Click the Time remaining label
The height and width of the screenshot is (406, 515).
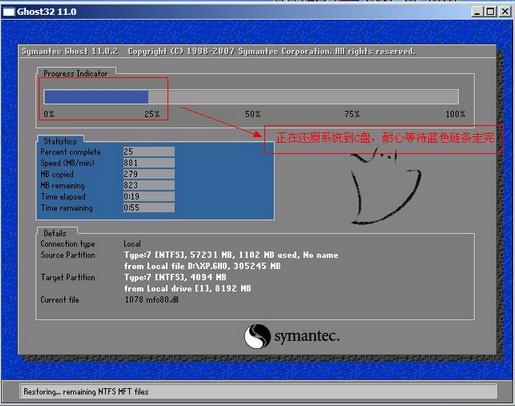click(x=67, y=208)
